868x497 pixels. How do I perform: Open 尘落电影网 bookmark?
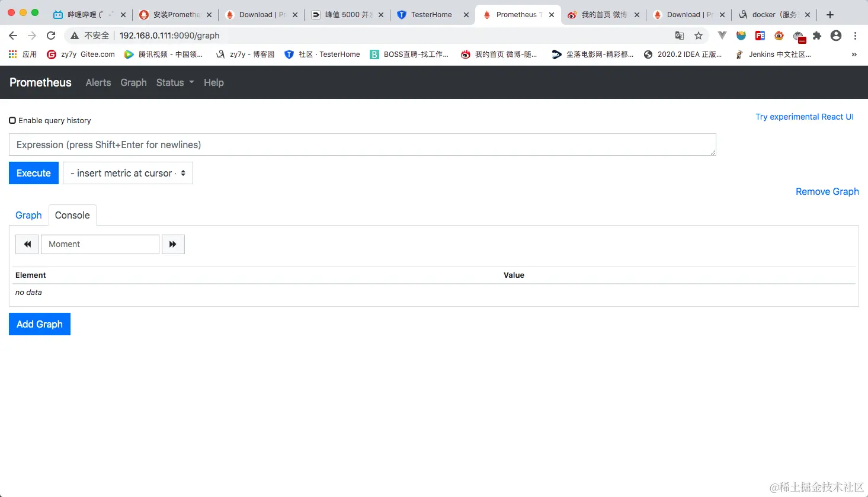click(x=592, y=54)
